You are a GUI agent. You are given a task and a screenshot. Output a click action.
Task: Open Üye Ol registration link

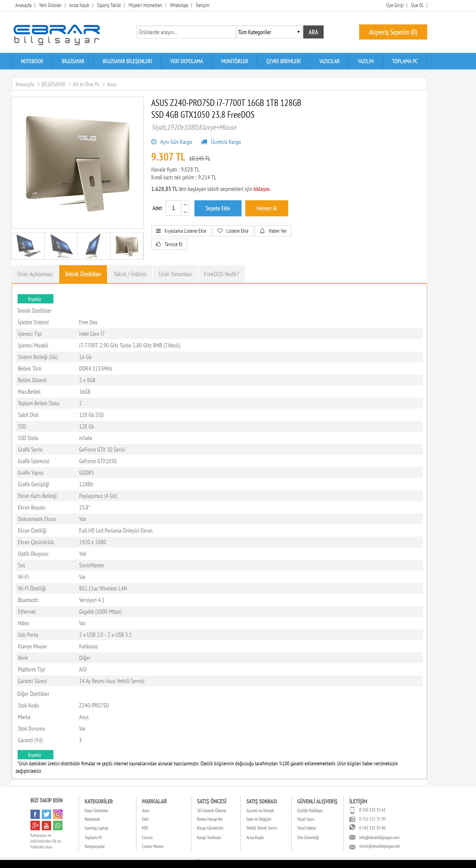417,5
